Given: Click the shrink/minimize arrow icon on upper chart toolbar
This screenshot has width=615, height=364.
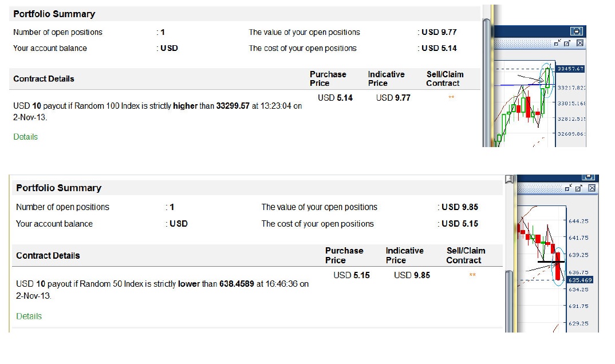Looking at the screenshot, I should tap(557, 43).
